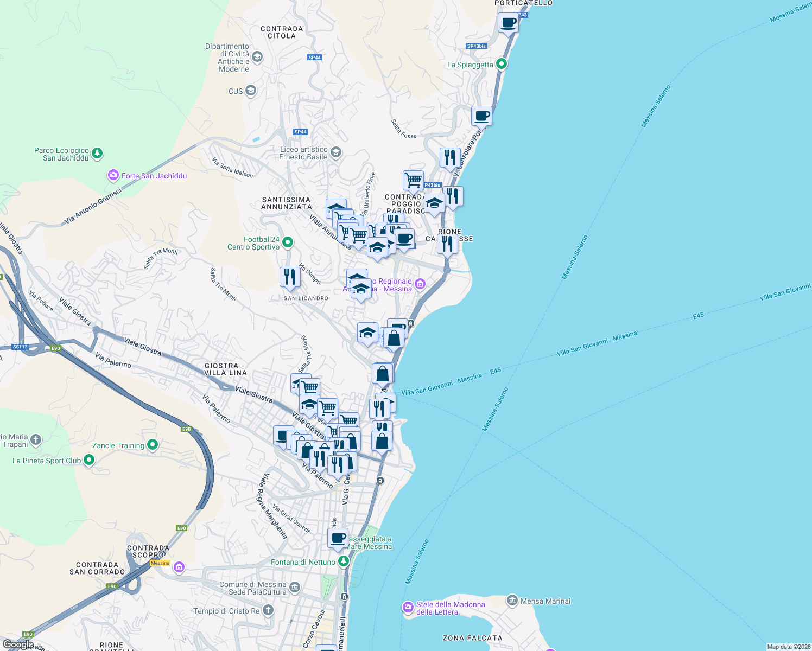Image resolution: width=812 pixels, height=651 pixels.
Task: Click the Google logo in the corner
Action: coord(17,644)
